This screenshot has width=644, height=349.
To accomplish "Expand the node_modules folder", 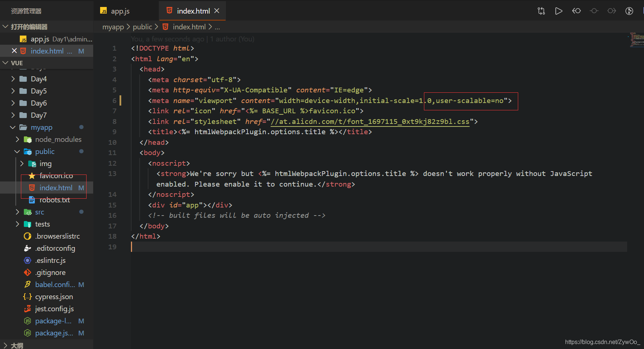I will [x=17, y=139].
